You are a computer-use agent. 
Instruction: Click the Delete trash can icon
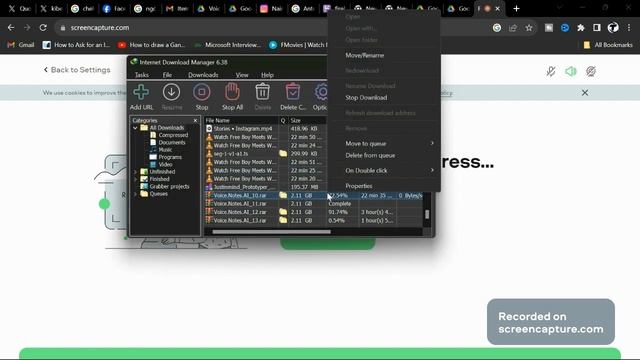click(x=262, y=92)
